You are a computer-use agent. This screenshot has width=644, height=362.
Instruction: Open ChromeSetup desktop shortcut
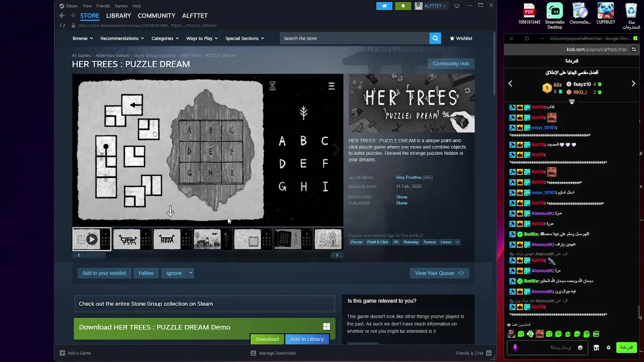point(580,14)
